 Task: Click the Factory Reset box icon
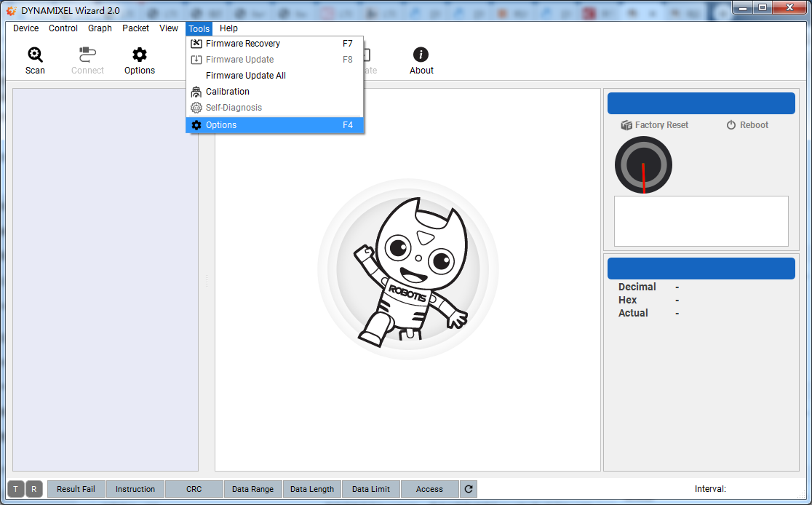point(626,125)
